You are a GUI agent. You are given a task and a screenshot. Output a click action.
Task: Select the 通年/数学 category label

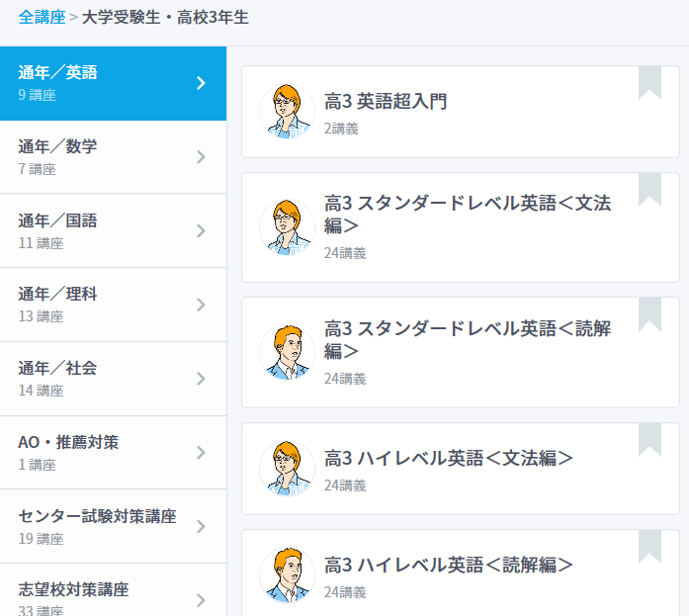pos(57,146)
